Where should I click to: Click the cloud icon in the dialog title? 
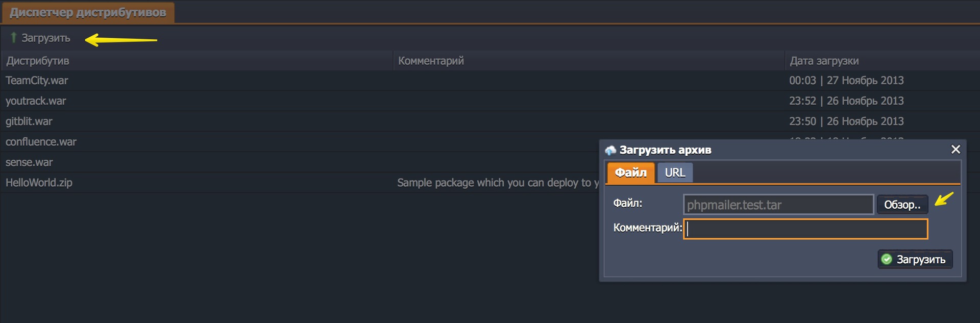click(x=610, y=150)
